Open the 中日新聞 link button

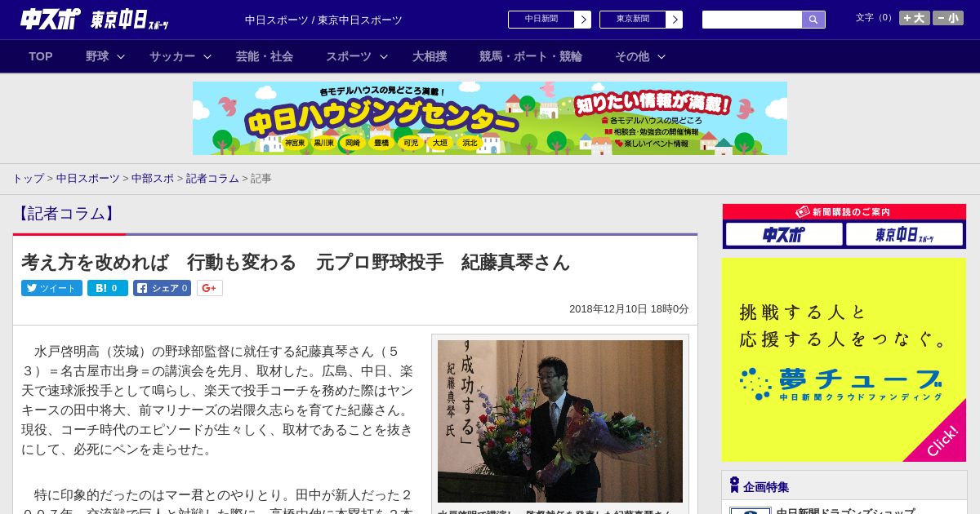coord(541,20)
